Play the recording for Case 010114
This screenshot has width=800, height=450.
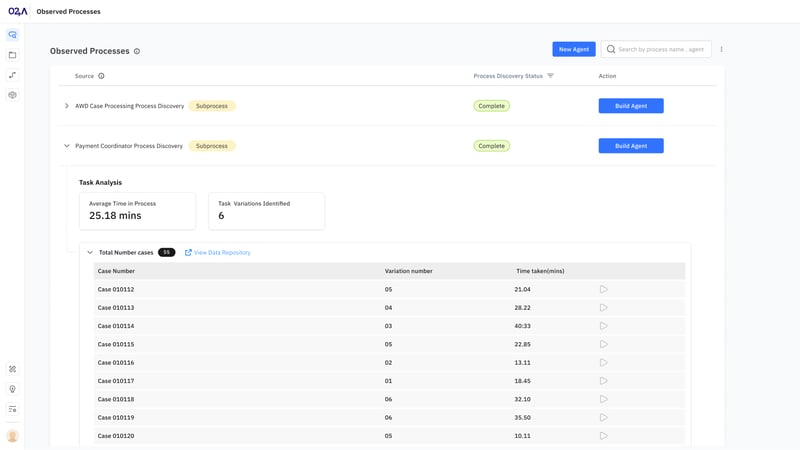[604, 326]
